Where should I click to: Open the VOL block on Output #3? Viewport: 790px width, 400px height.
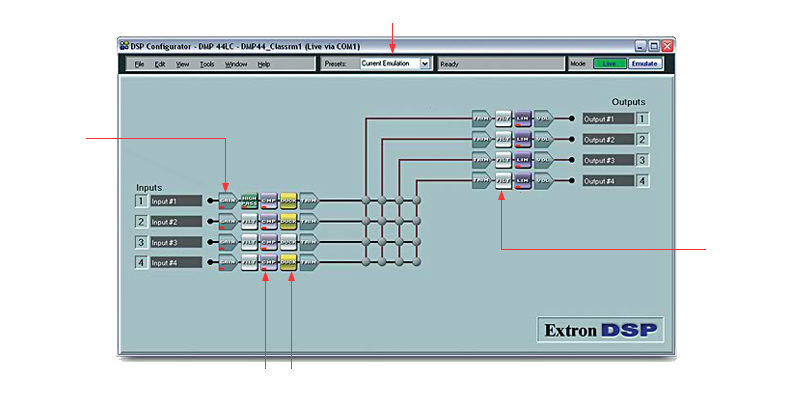543,160
